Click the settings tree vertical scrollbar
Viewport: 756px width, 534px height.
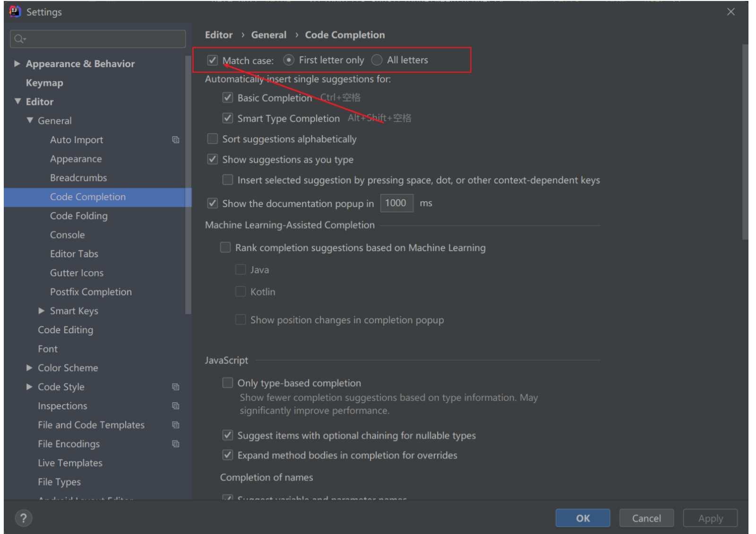point(189,184)
